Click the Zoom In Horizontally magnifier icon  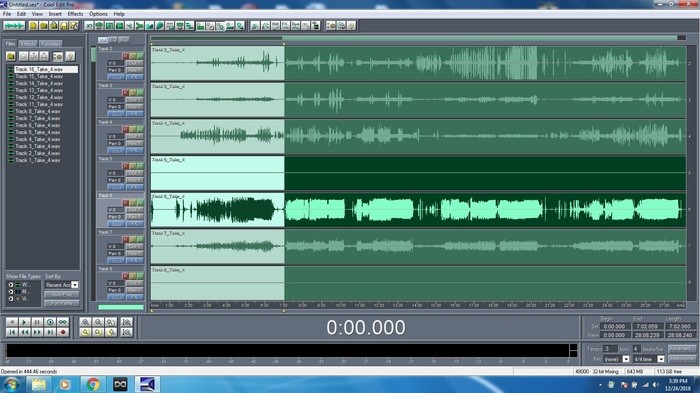pos(85,322)
